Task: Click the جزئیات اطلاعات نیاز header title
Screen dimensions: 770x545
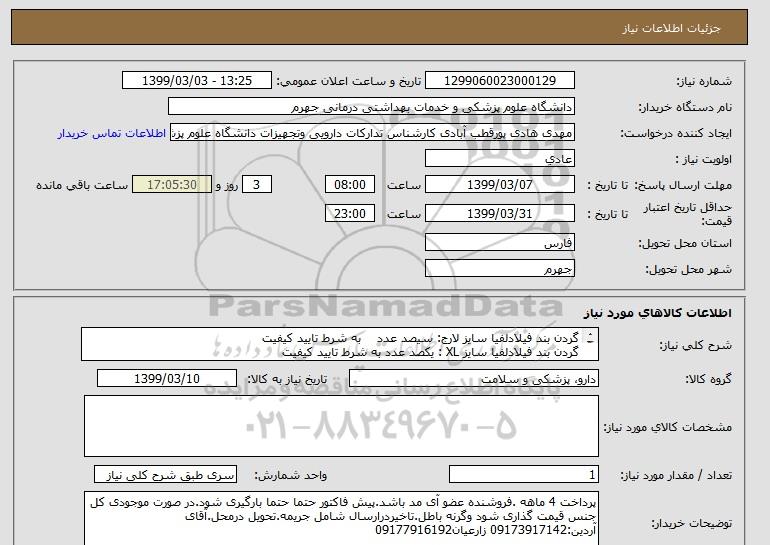Action: (671, 28)
